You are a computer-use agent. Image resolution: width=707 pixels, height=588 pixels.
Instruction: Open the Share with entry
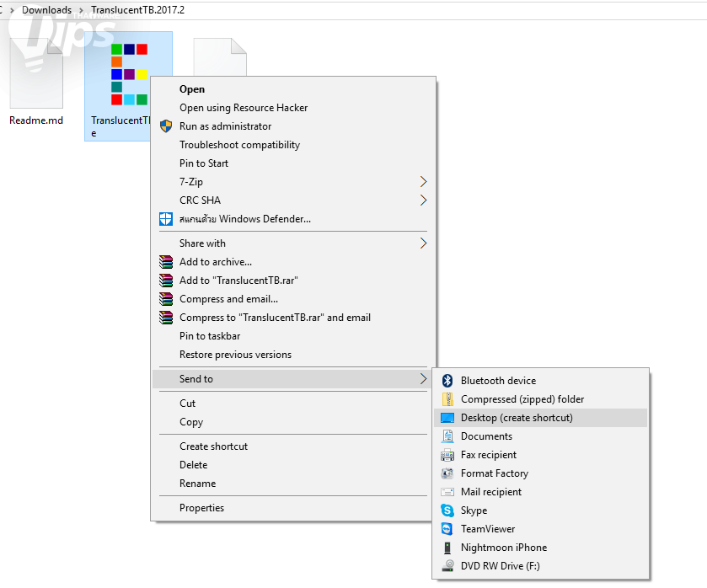coord(293,243)
